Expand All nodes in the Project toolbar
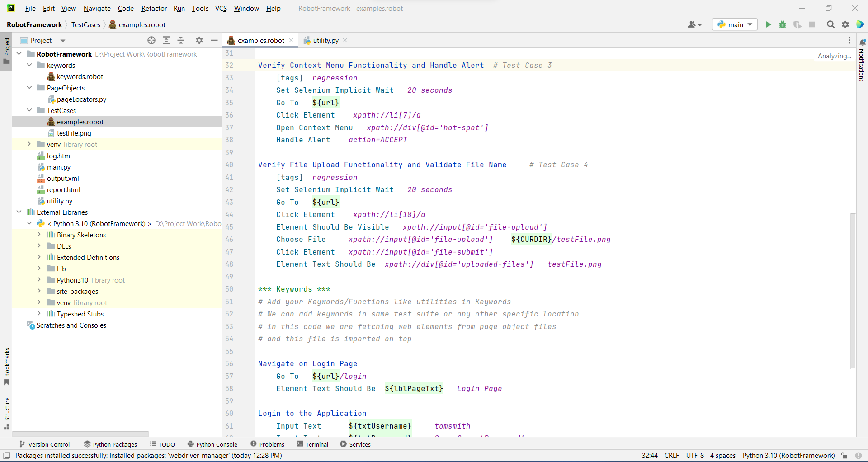Viewport: 868px width, 462px height. tap(166, 40)
